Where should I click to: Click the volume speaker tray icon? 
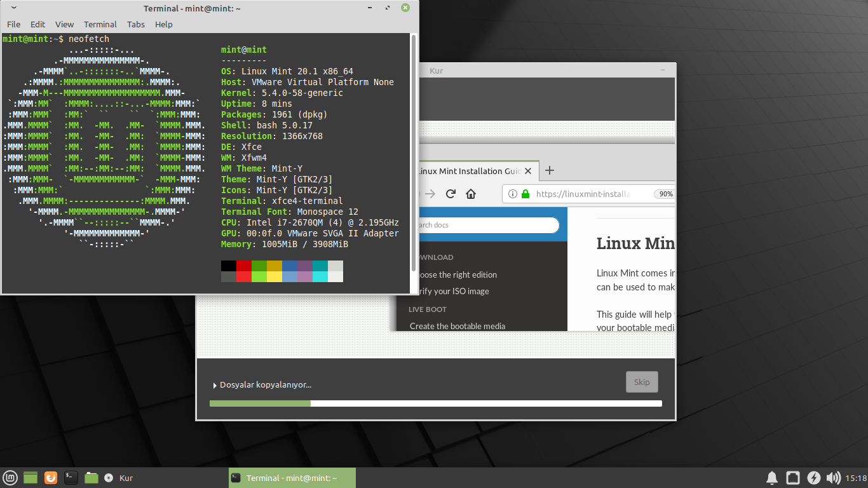[x=833, y=478]
